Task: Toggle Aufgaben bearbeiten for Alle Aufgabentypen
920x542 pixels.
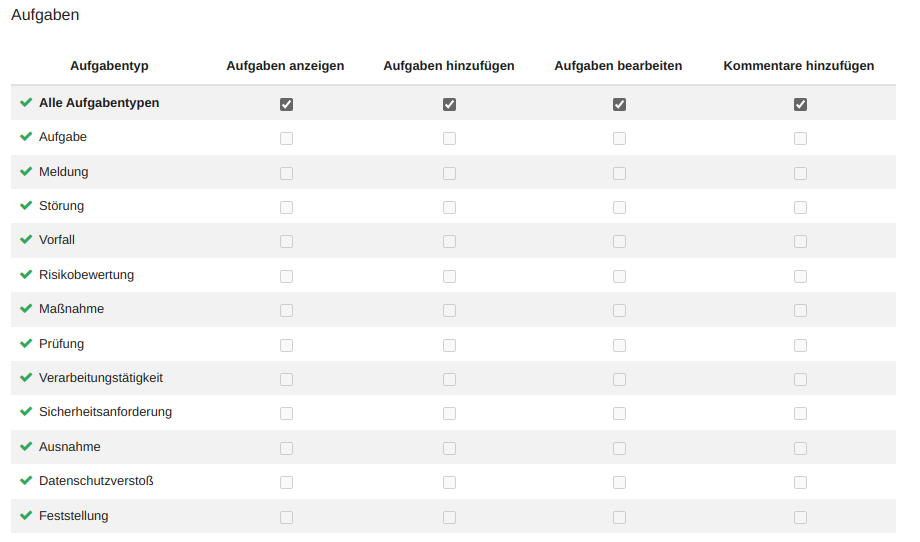Action: [619, 104]
